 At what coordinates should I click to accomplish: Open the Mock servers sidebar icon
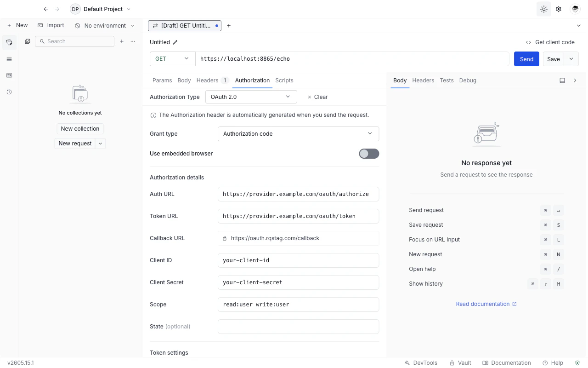click(9, 75)
